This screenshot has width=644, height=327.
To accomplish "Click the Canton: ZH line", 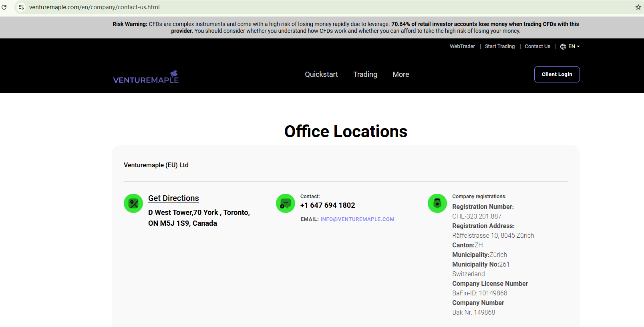I will (467, 245).
